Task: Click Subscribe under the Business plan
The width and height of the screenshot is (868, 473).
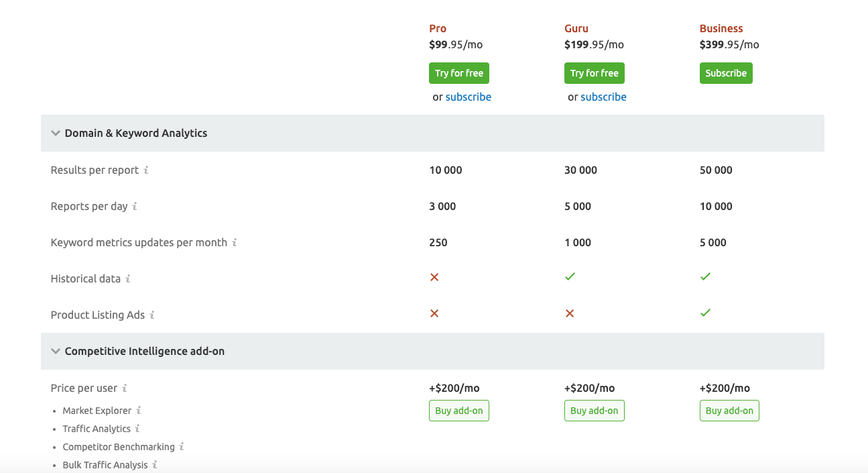Action: pos(726,72)
